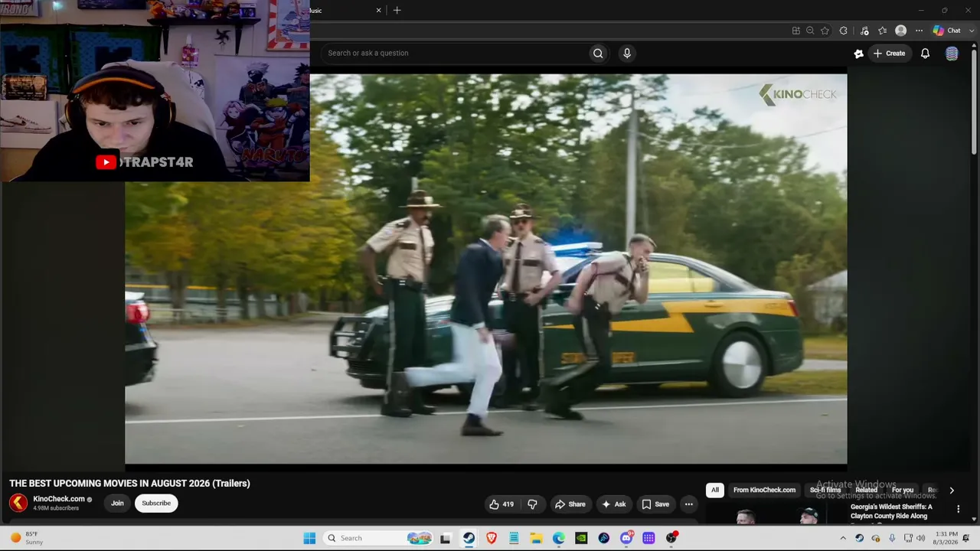Select the Related filter chip
The width and height of the screenshot is (980, 551).
click(x=866, y=490)
